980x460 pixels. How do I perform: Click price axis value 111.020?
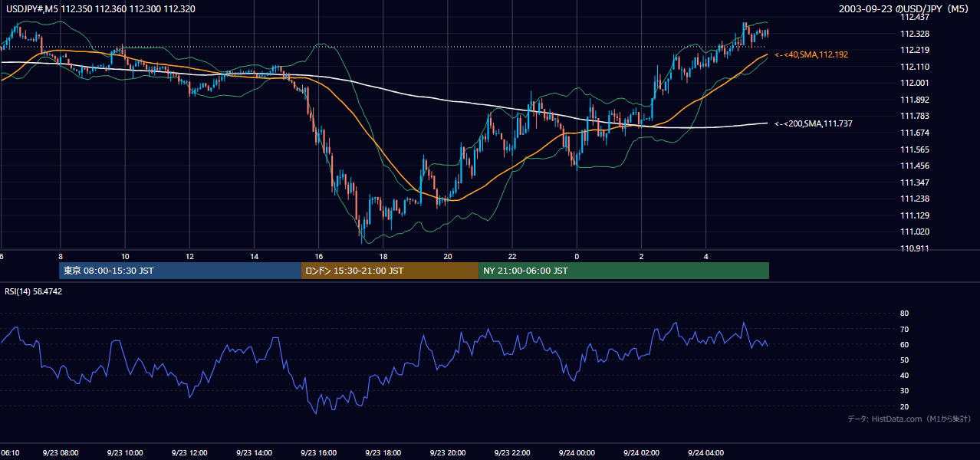(x=915, y=232)
